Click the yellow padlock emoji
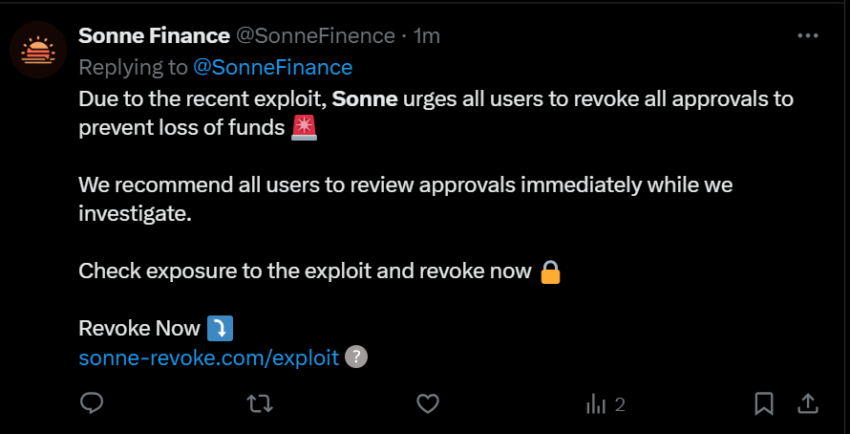The image size is (850, 434). click(549, 271)
